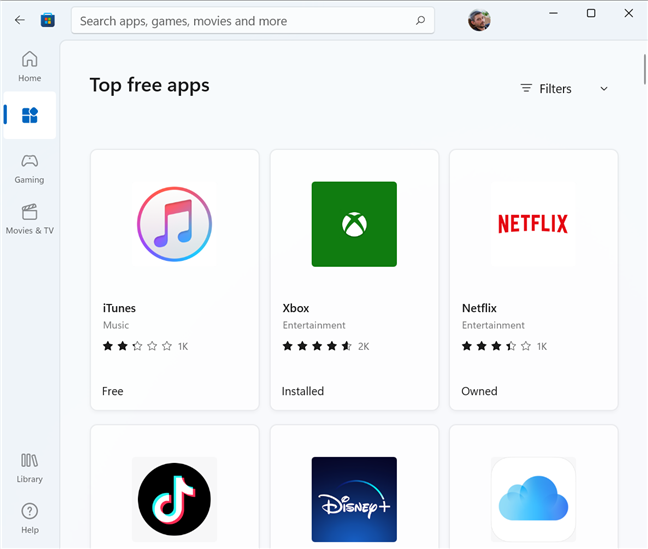Screen dimensions: 648x549
Task: Click the Top free apps heading
Action: [150, 86]
